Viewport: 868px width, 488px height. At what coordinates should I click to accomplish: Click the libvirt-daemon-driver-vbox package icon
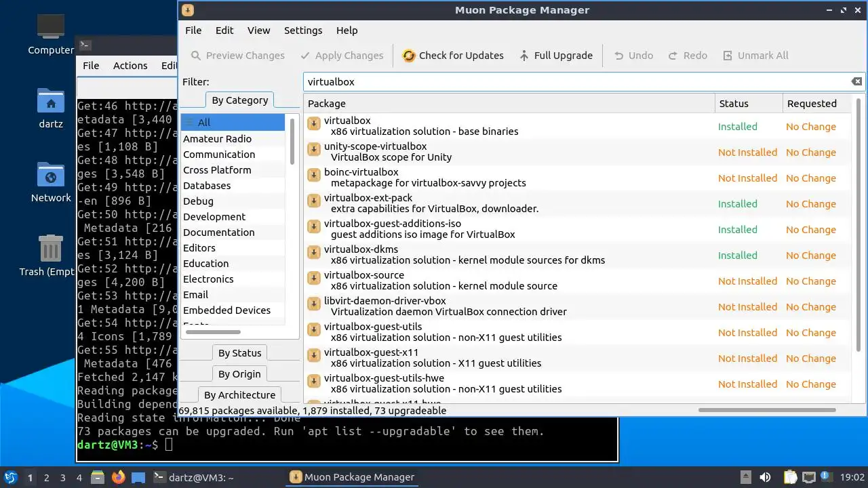coord(314,304)
